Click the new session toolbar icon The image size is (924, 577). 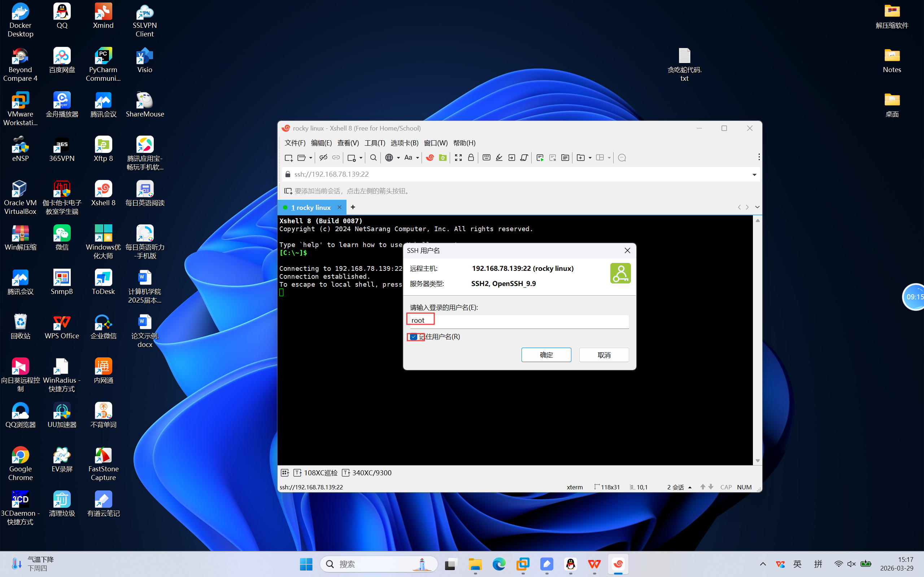tap(288, 158)
